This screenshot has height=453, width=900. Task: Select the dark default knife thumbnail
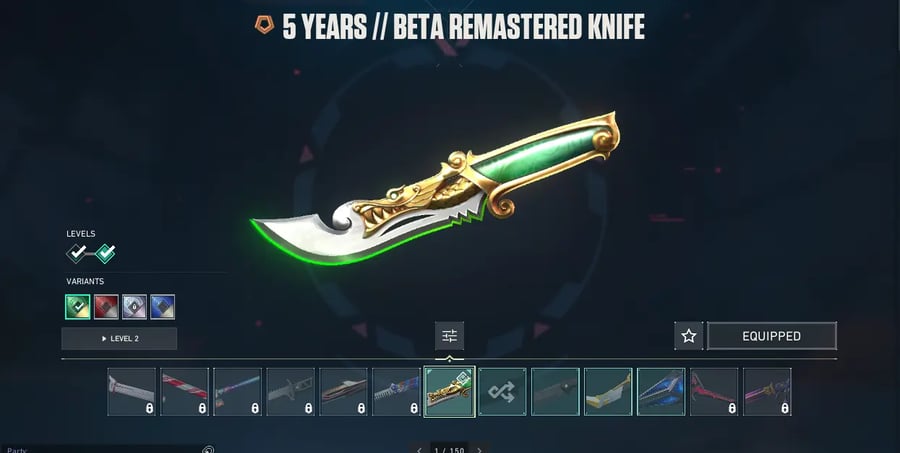tap(555, 392)
